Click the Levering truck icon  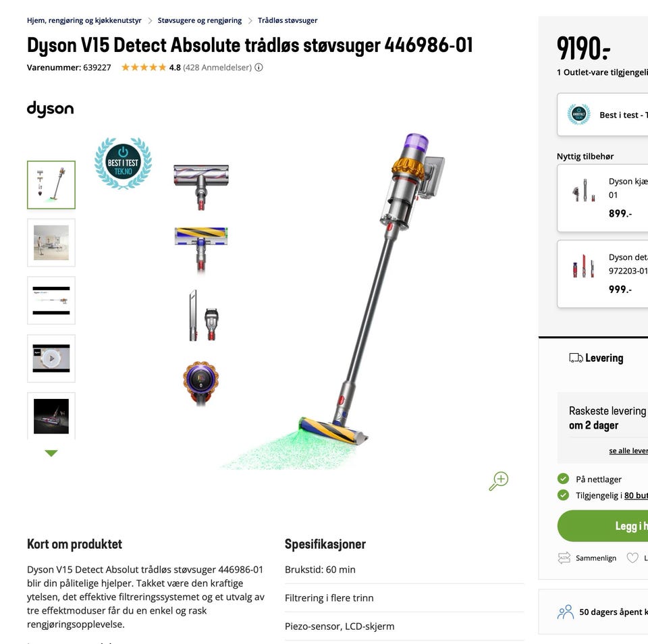(576, 358)
